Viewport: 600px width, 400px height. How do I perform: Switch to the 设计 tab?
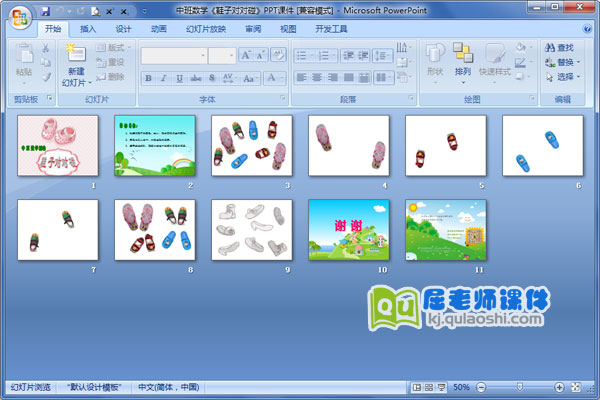(x=123, y=29)
